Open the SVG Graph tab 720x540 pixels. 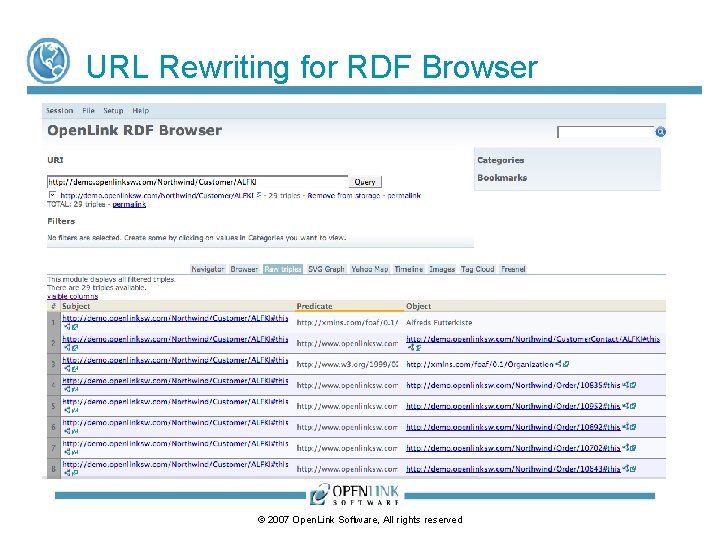point(326,269)
